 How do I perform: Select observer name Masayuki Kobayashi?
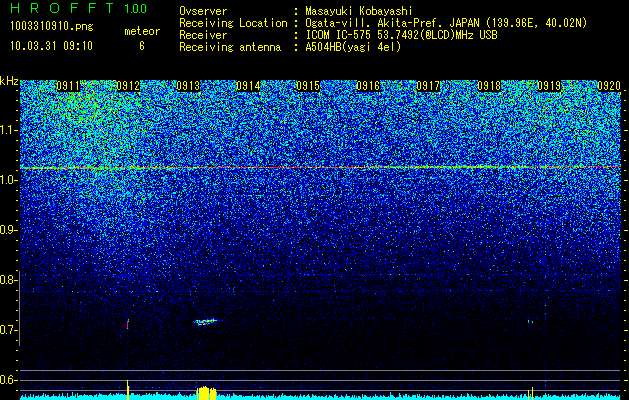click(359, 11)
